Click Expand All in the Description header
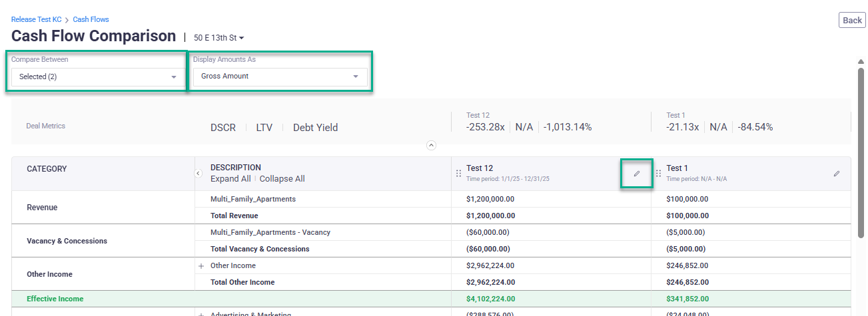This screenshot has height=316, width=868. pyautogui.click(x=230, y=179)
